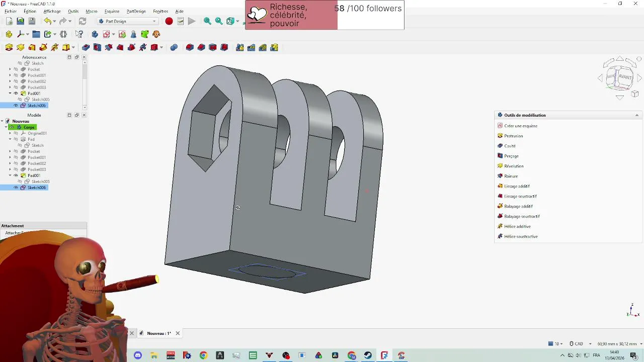Toggle visibility of Pocket003 in Modèle tree
The image size is (644, 362).
coord(16,169)
